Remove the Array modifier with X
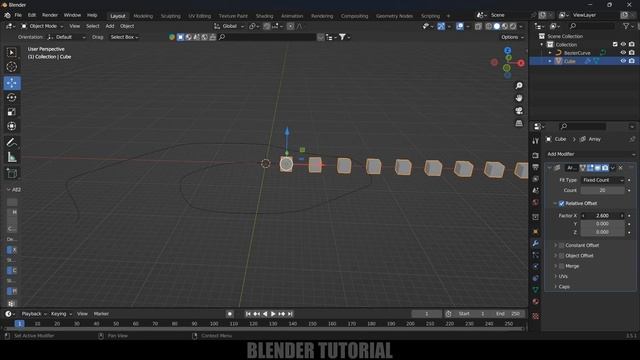This screenshot has height=360, width=640. pyautogui.click(x=620, y=168)
